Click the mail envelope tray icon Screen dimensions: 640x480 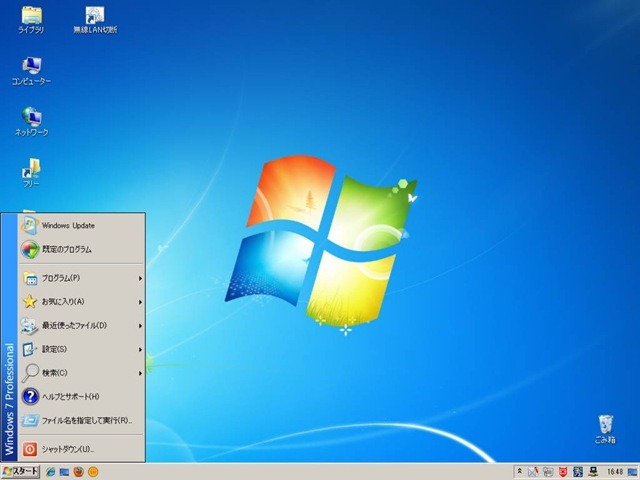533,472
